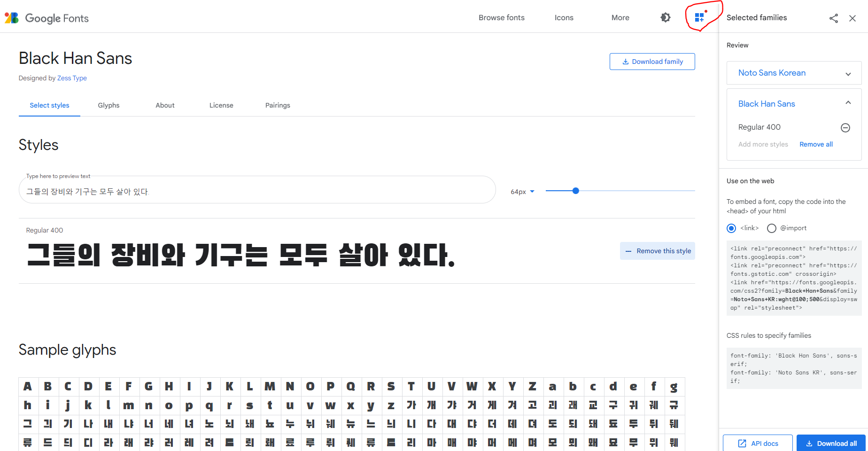The height and width of the screenshot is (451, 868).
Task: Click the Download all button
Action: [x=831, y=443]
